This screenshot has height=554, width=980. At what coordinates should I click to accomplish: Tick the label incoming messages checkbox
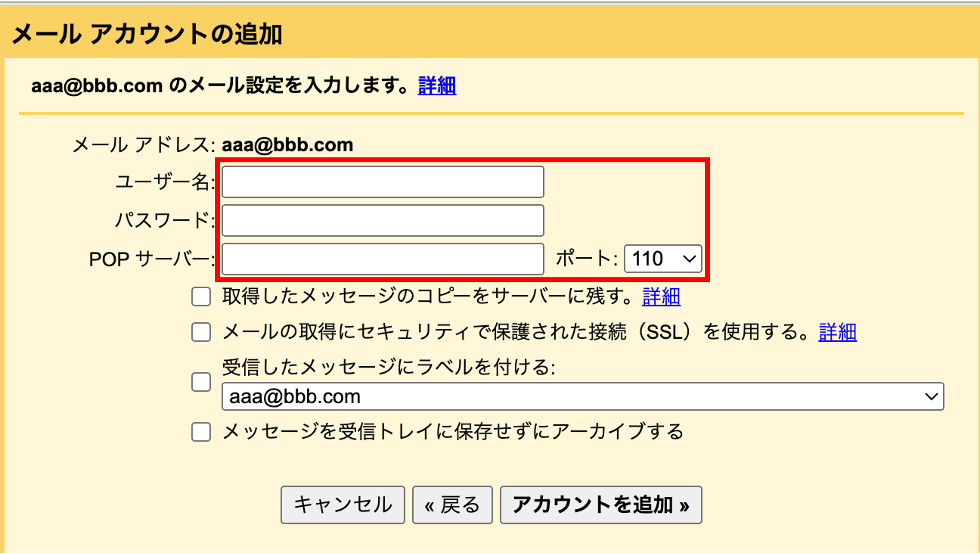(x=201, y=382)
